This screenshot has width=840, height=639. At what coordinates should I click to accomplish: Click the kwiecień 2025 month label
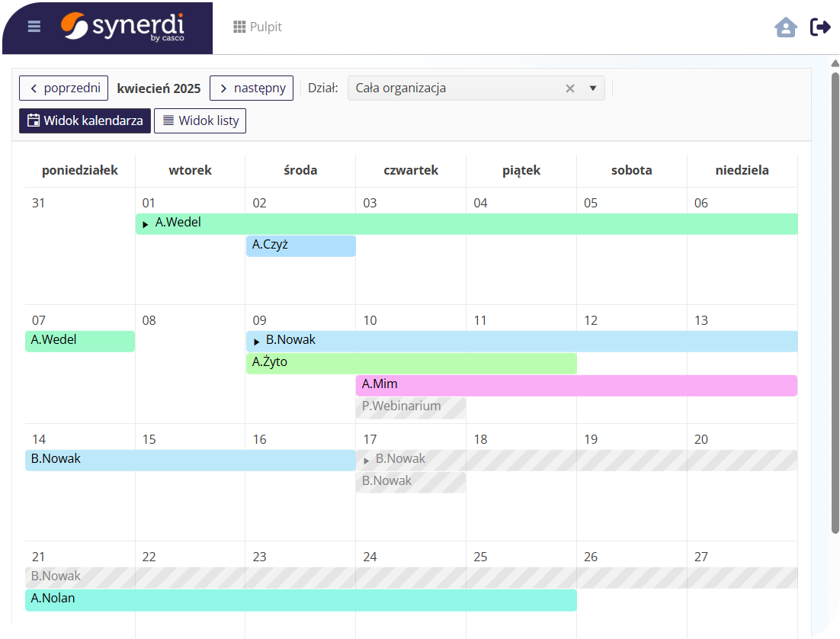pos(159,88)
